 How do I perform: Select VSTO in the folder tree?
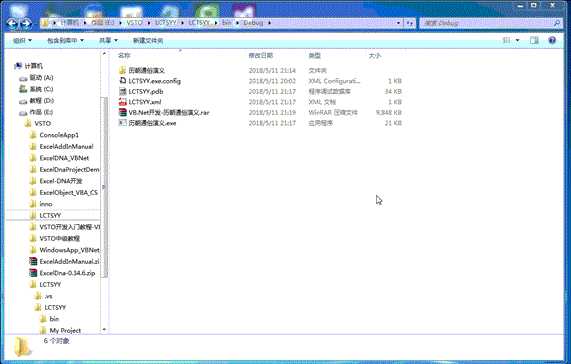click(x=43, y=124)
